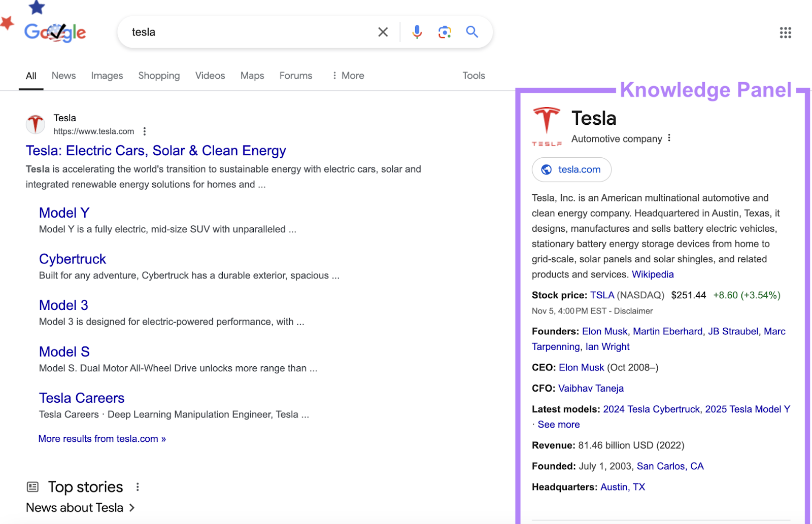
Task: Switch to the Images tab
Action: [107, 75]
